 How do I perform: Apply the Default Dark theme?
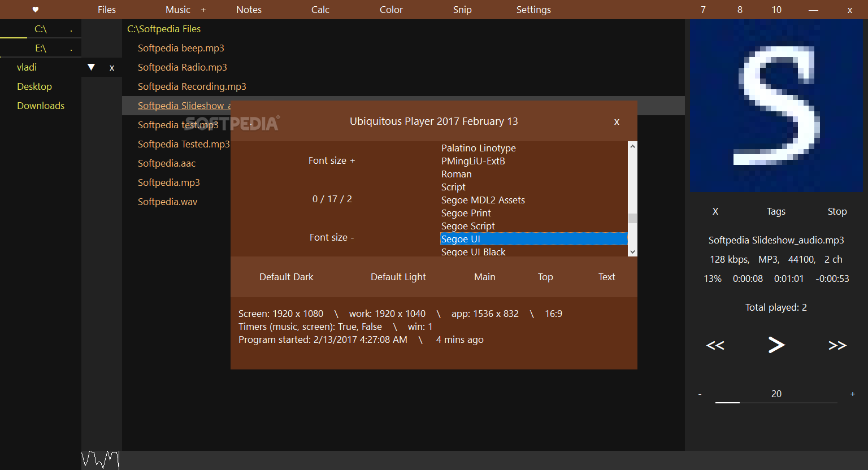[x=286, y=277]
